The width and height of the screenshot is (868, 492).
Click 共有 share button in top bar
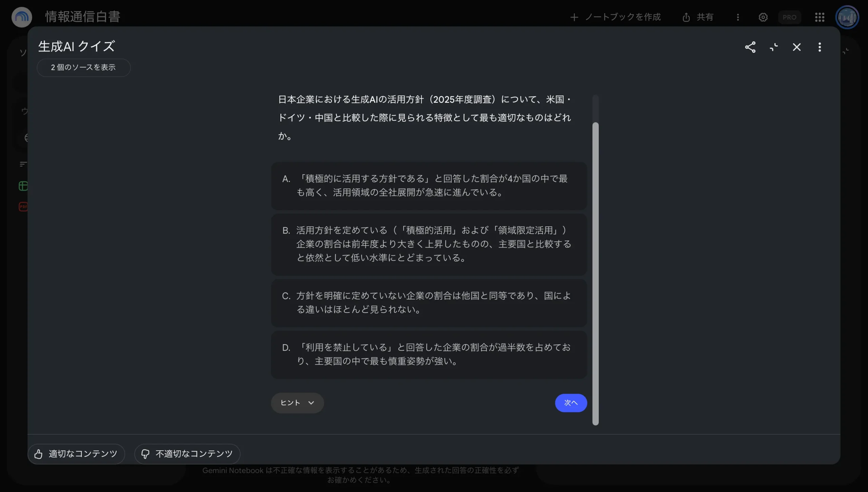point(698,17)
